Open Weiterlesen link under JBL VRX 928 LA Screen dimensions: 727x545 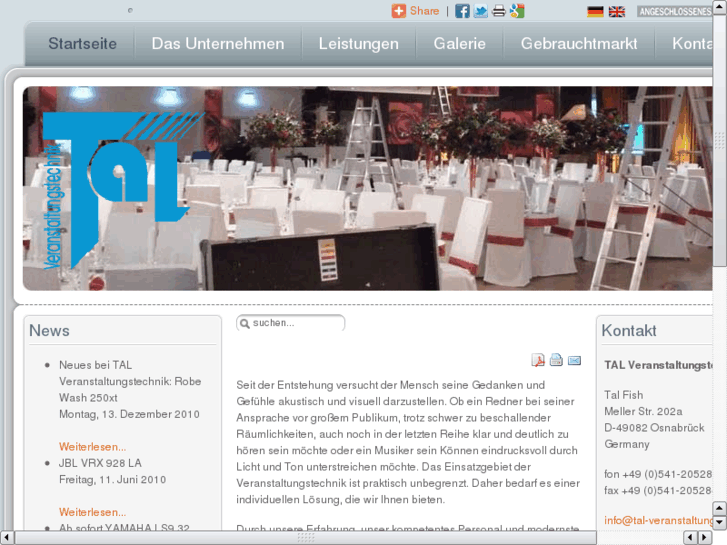pos(92,512)
